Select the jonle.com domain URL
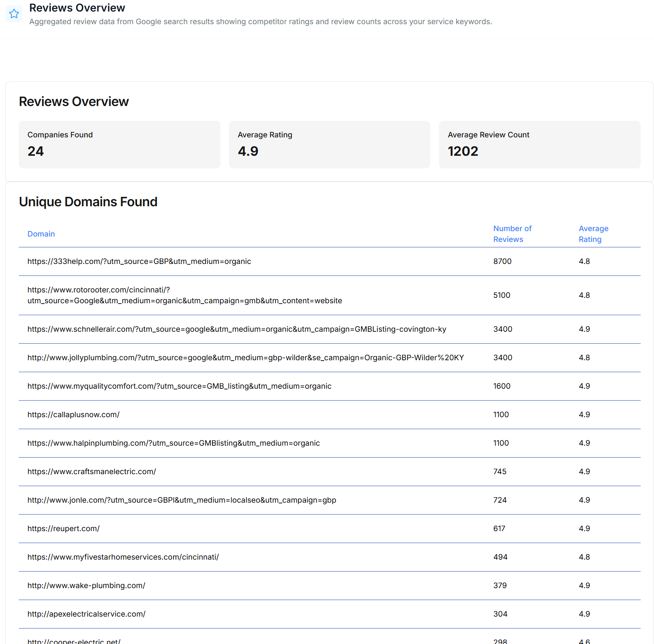Screen dimensions: 654x644 182,500
